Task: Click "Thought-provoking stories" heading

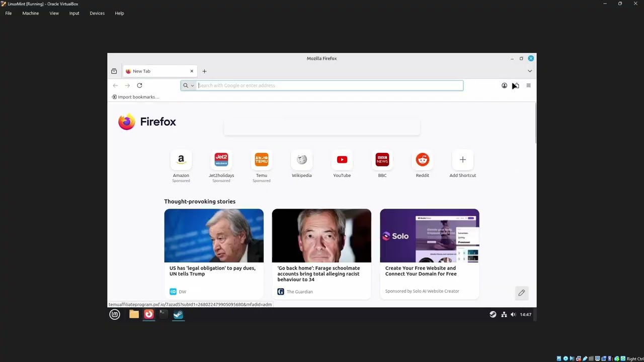Action: click(200, 202)
